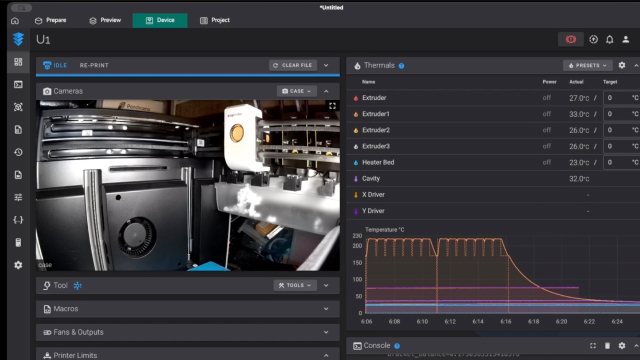Open the CASE camera dropdown

[x=296, y=91]
